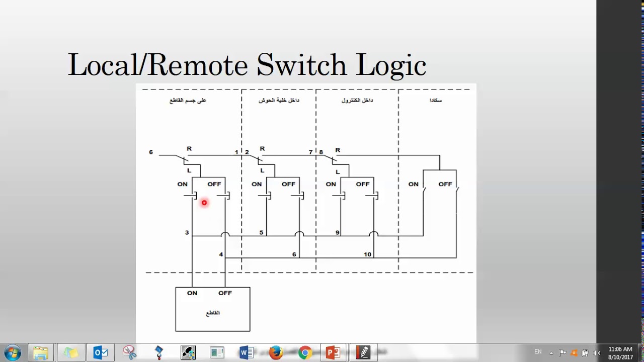Viewport: 644px width, 362px height.
Task: Open the clock showing 11:06 AM
Action: 620,353
